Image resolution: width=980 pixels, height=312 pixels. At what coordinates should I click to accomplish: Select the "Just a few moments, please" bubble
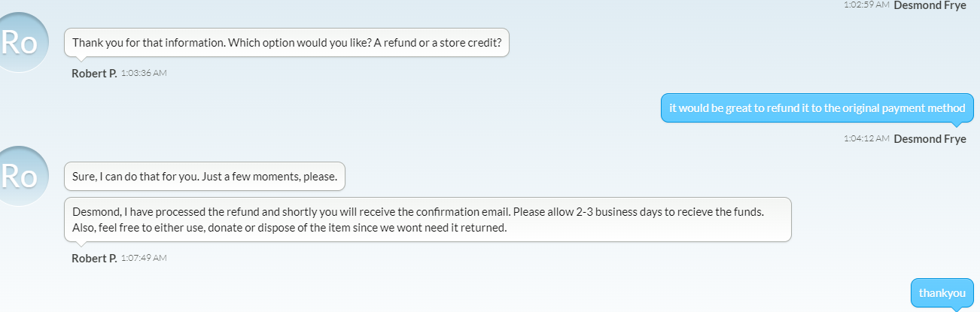point(205,177)
